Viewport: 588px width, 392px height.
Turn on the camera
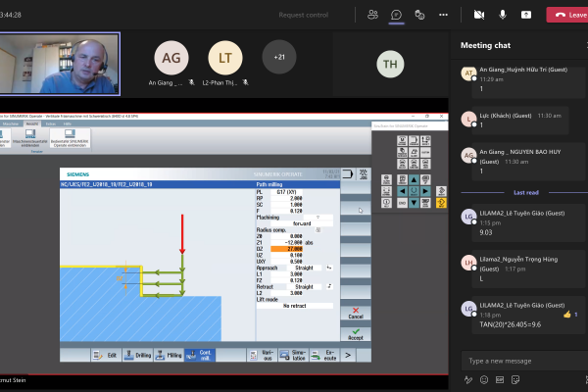click(x=479, y=15)
